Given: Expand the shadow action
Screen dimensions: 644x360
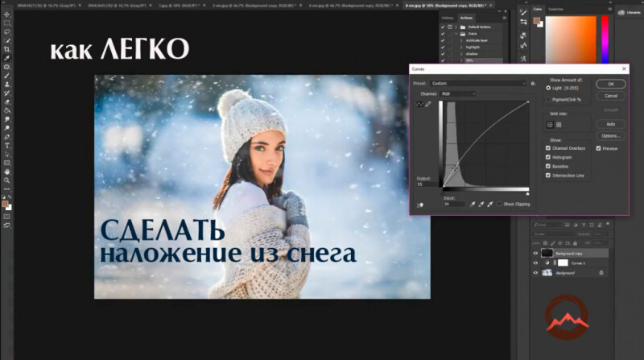Looking at the screenshot, I should pos(461,54).
